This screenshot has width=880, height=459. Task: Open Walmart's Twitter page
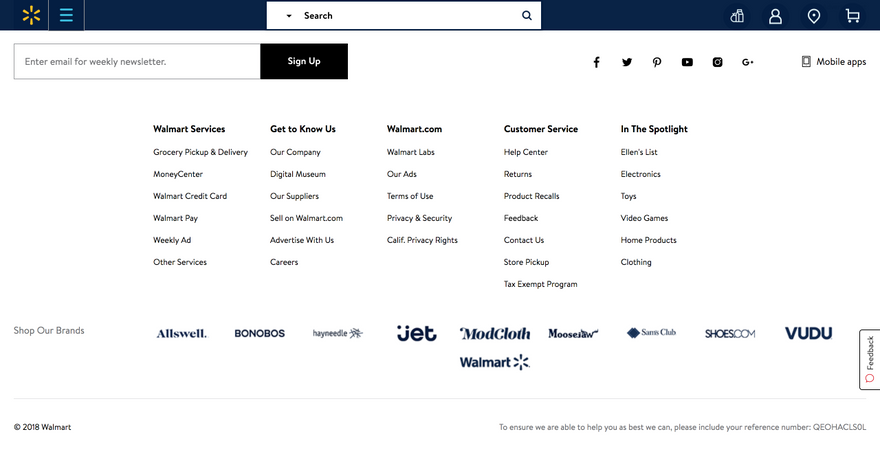coord(627,62)
